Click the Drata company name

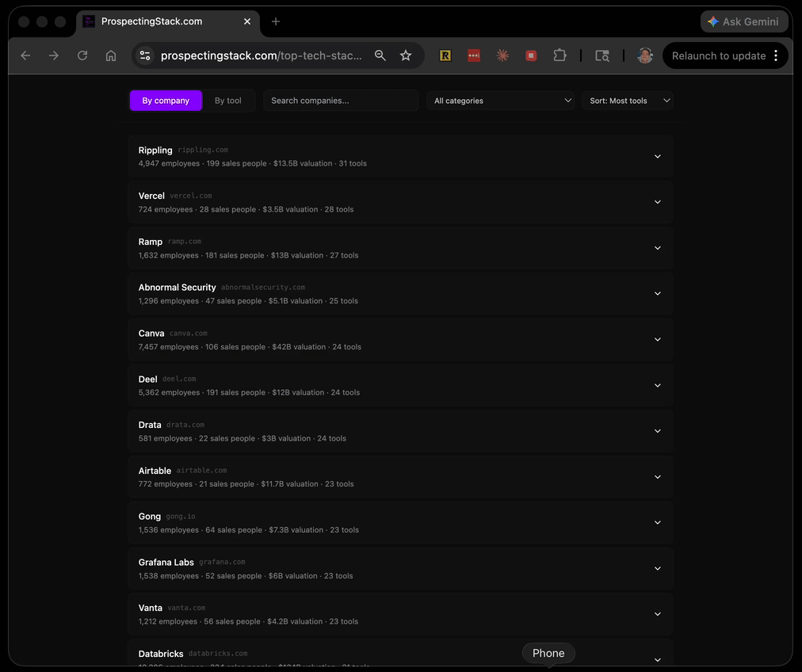pyautogui.click(x=150, y=425)
